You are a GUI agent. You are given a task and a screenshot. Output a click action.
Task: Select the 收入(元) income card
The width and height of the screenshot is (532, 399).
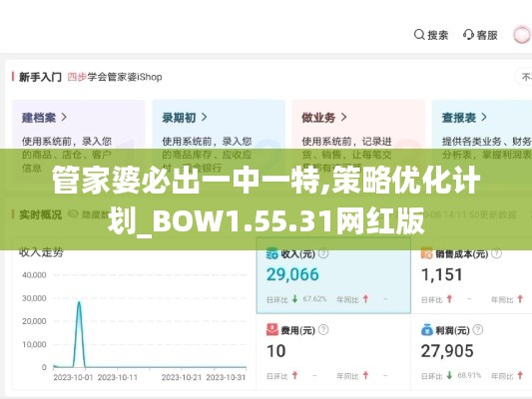(333, 275)
